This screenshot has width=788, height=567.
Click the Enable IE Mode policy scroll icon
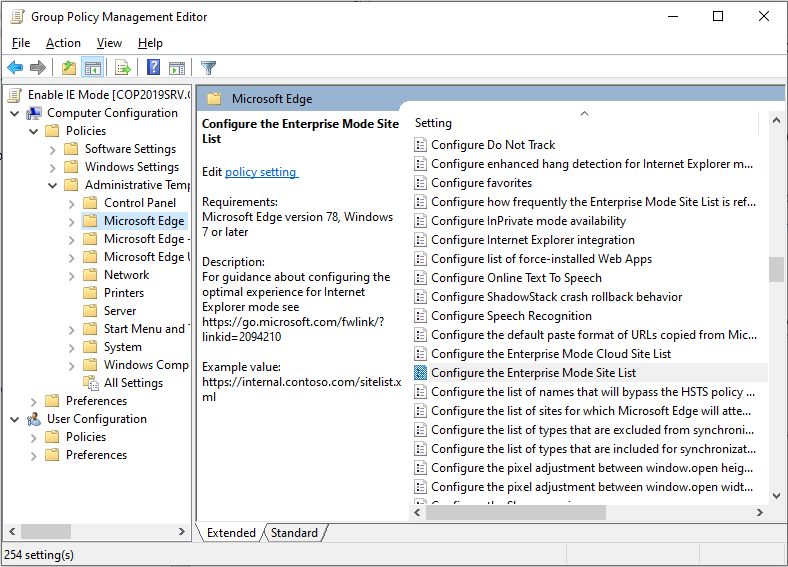(x=15, y=95)
